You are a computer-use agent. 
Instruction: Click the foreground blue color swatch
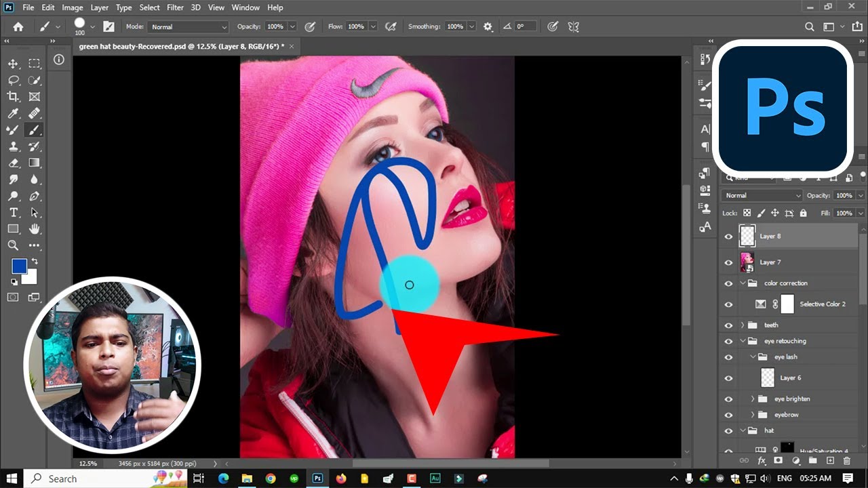(x=18, y=266)
